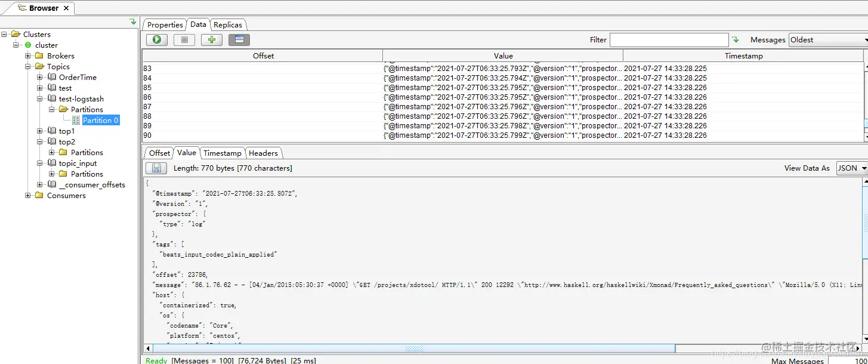The width and height of the screenshot is (868, 364).
Task: Open the Replicas tab
Action: coord(228,24)
